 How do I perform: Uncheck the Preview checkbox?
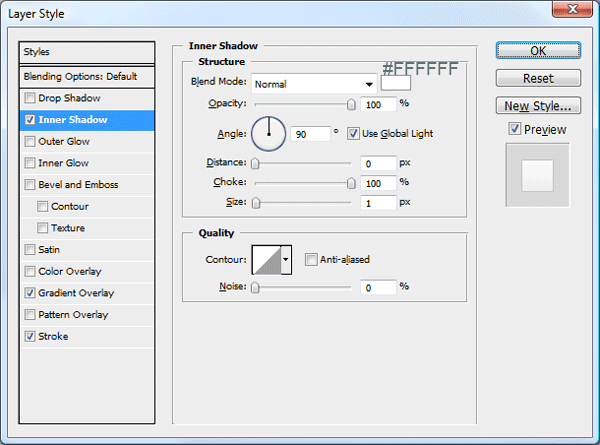[515, 129]
